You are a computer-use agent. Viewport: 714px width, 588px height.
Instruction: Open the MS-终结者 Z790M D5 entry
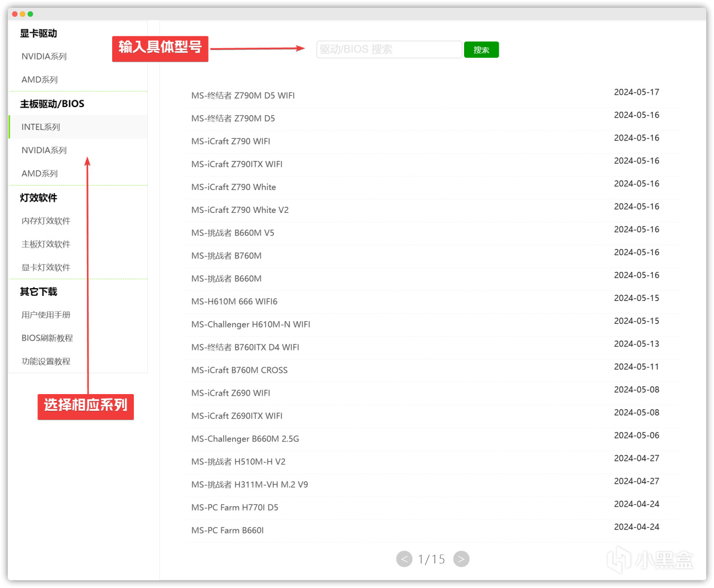pyautogui.click(x=233, y=119)
